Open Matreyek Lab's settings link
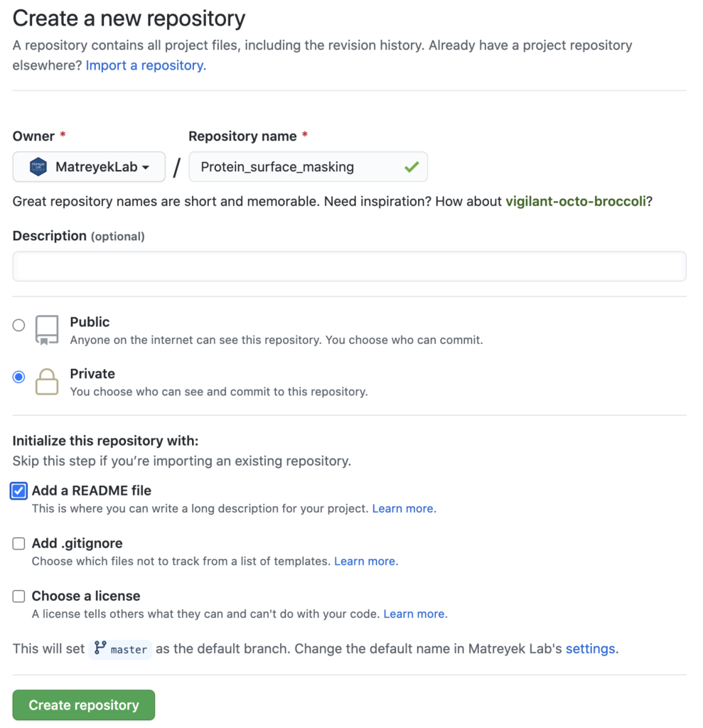Image resolution: width=703 pixels, height=728 pixels. [591, 648]
